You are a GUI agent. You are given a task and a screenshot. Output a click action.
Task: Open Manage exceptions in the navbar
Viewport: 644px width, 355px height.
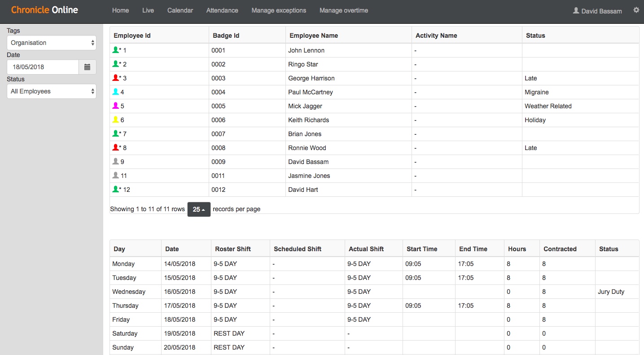point(279,10)
